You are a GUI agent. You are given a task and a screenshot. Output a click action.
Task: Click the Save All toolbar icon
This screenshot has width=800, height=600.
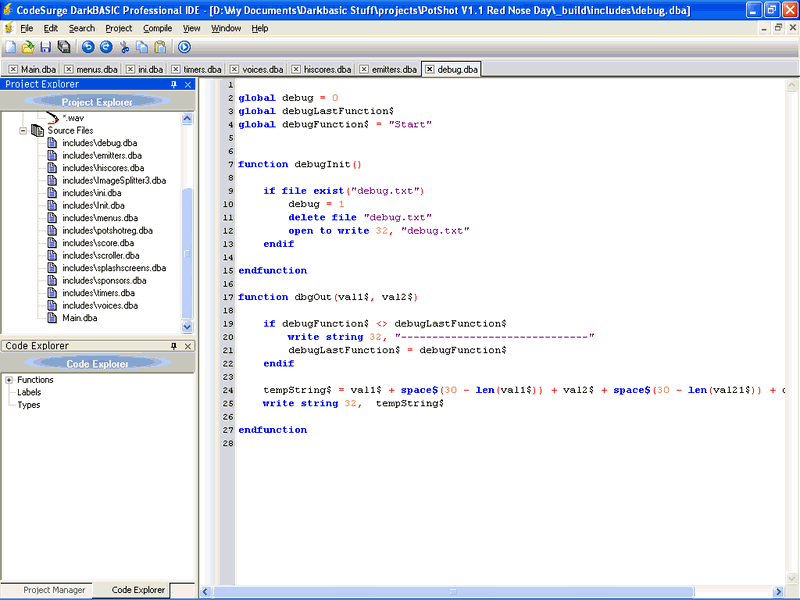[64, 47]
